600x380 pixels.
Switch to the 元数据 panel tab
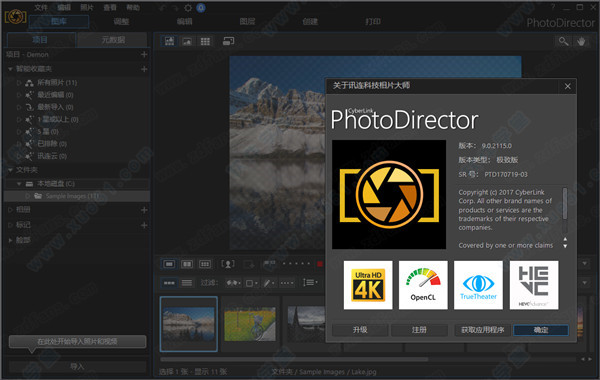[113, 40]
